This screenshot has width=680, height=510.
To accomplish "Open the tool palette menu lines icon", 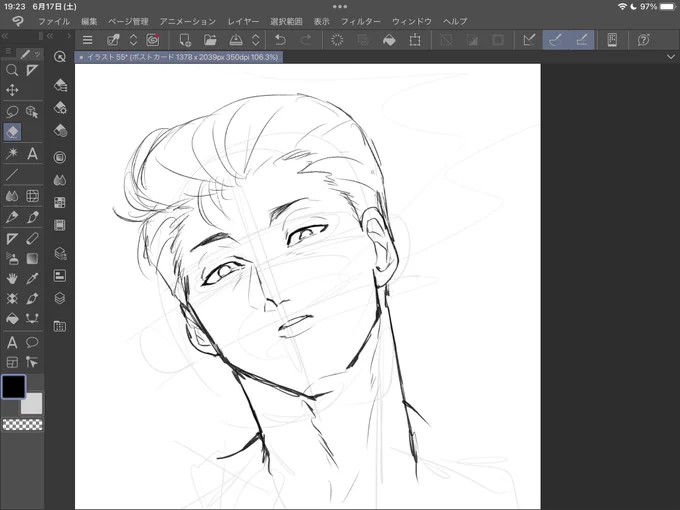I will pos(8,52).
